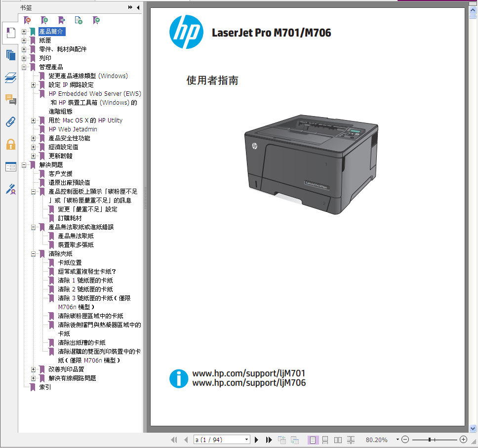Viewport: 478px width, 448px height.
Task: Expand the 列印 bookmark
Action: click(24, 58)
